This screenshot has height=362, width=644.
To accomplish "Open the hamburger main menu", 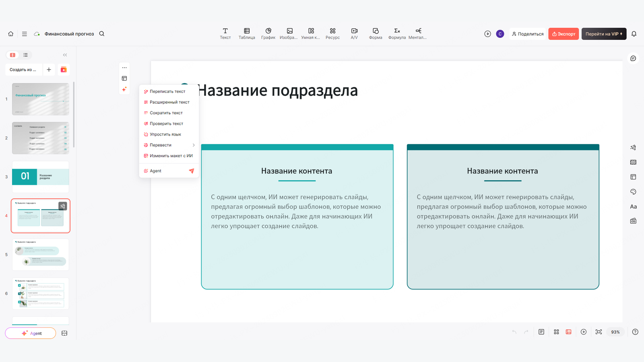I will [x=25, y=34].
